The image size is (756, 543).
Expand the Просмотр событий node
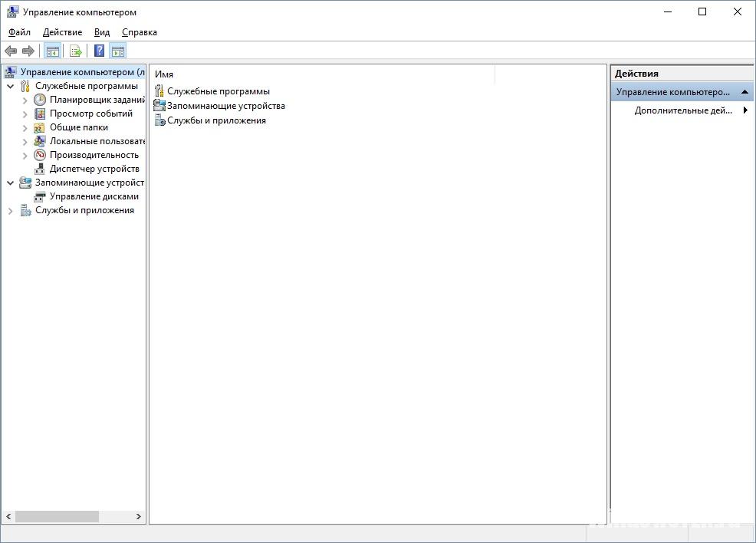25,114
